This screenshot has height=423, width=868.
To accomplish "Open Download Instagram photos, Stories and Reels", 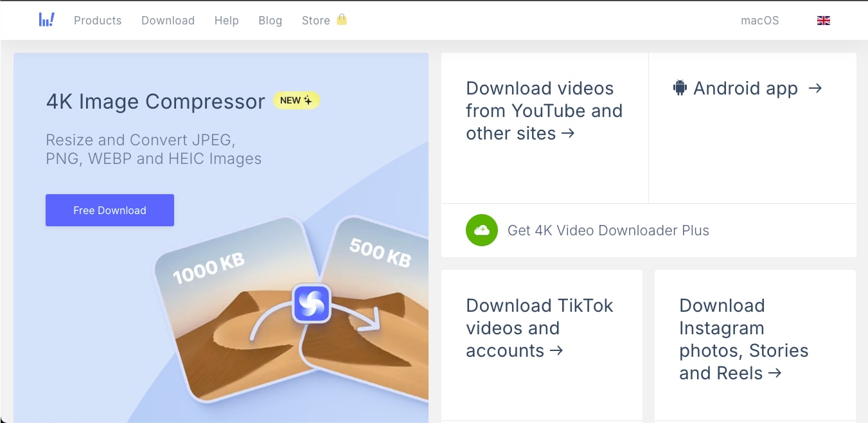I will [743, 339].
